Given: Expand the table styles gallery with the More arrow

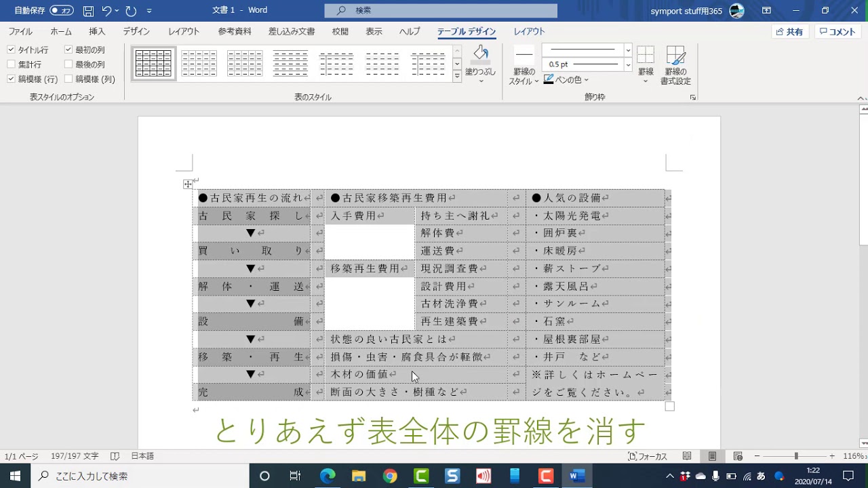Looking at the screenshot, I should pyautogui.click(x=457, y=77).
